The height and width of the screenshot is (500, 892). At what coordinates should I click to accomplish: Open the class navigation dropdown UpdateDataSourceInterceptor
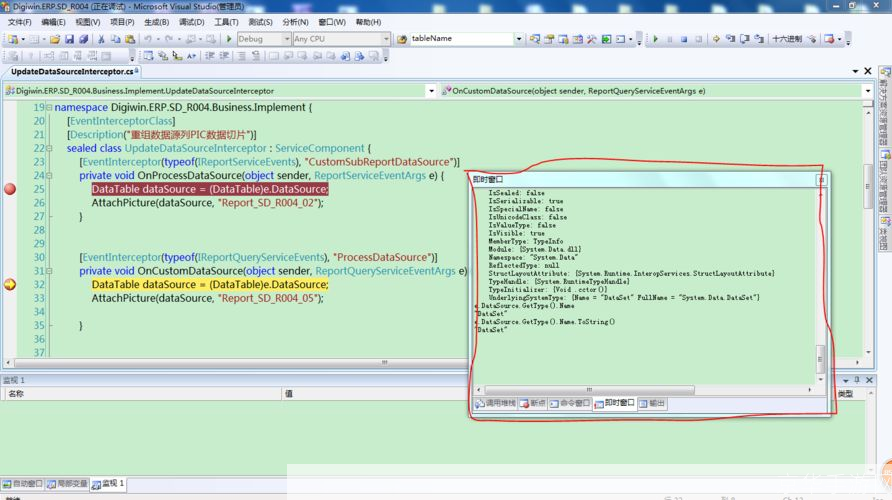pyautogui.click(x=431, y=91)
